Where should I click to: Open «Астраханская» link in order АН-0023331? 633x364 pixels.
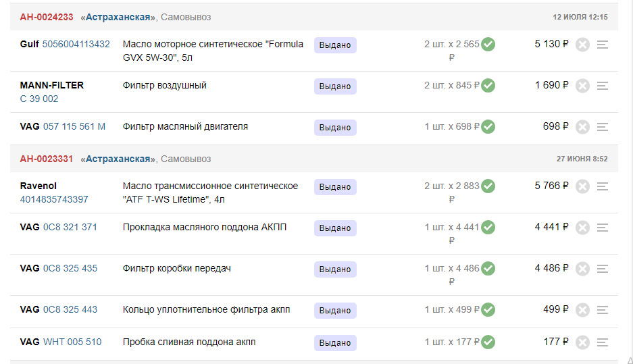click(118, 159)
